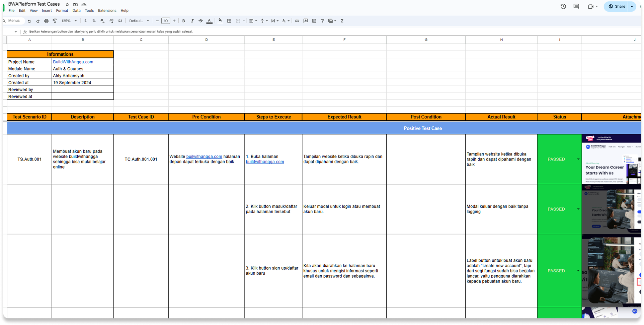
Task: Click the Menus search box
Action: pos(13,21)
